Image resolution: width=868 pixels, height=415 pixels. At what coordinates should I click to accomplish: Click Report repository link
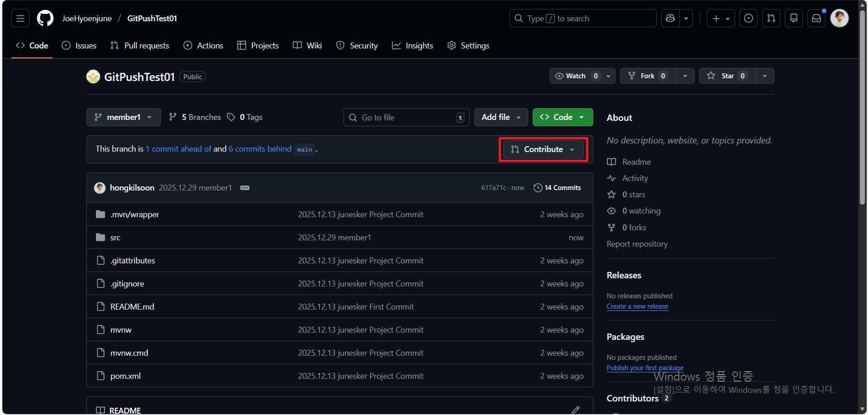pos(637,244)
